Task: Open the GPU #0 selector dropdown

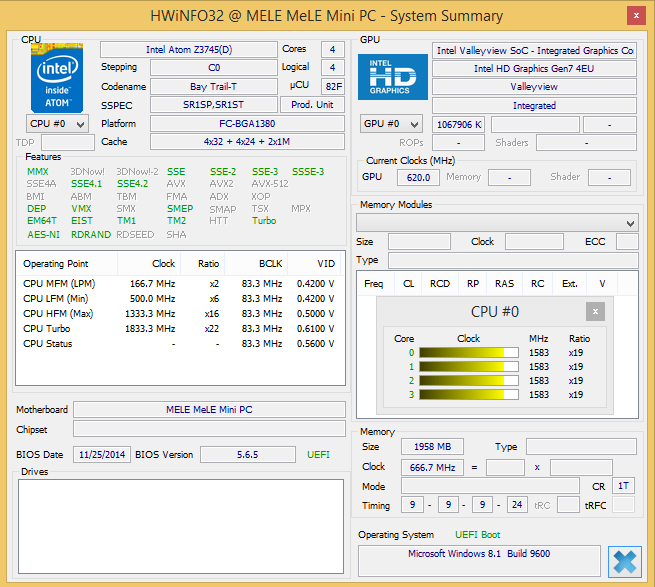Action: coord(391,124)
